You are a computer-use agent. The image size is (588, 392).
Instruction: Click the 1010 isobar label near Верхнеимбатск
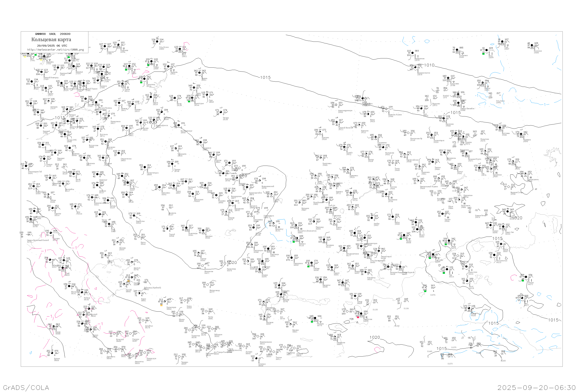[x=429, y=65]
